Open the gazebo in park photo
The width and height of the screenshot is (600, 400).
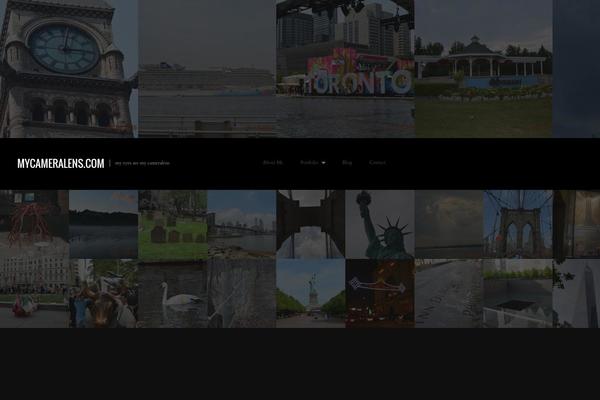click(x=483, y=69)
